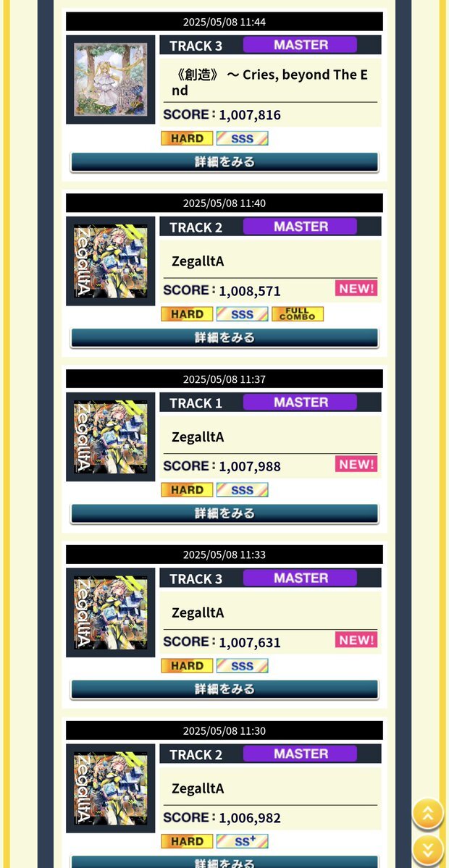Tap the scroll-to-bottom double chevron button
Screen dimensions: 449x868
427,851
